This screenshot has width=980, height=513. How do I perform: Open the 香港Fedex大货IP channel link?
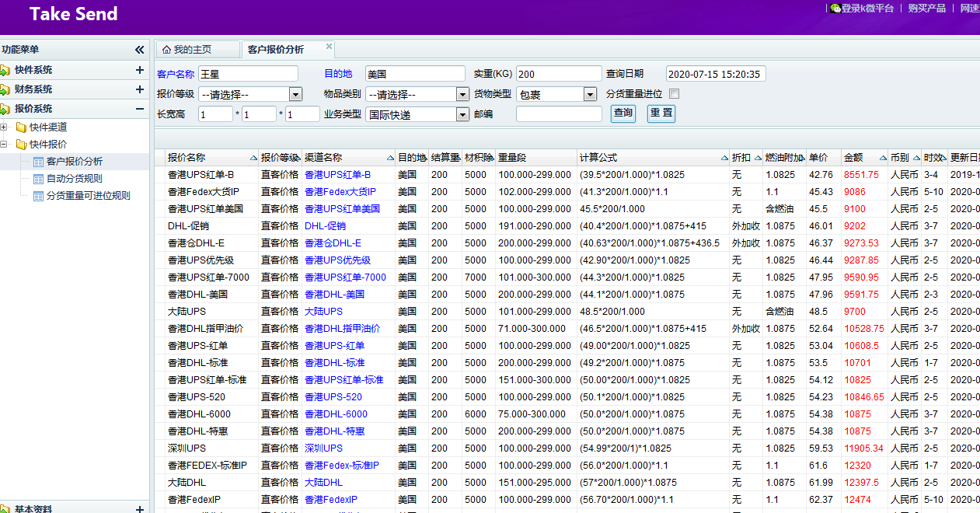point(340,192)
